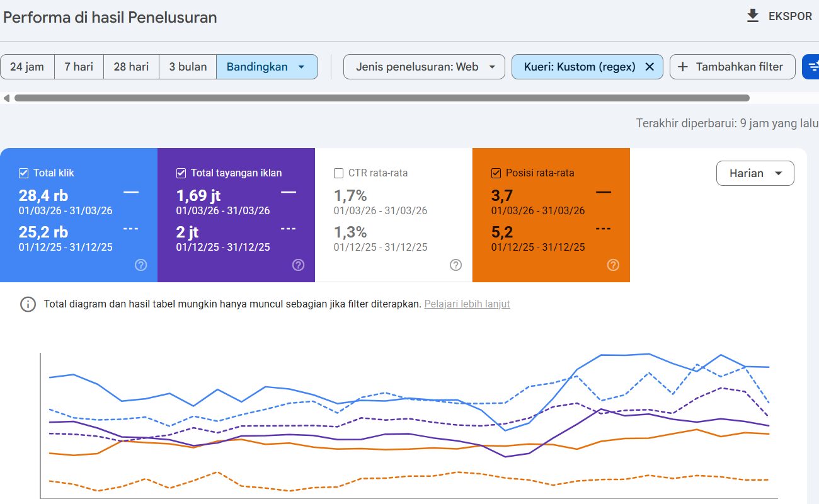Open the Harian granularity dropdown
Viewport: 819px width, 504px height.
[755, 173]
